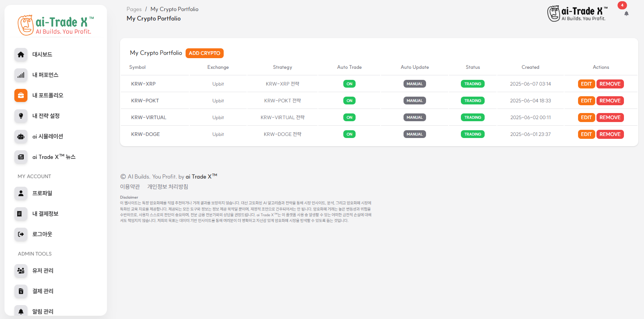Image resolution: width=644 pixels, height=319 pixels.
Task: Click the dashboard home icon in sidebar
Action: [x=21, y=54]
